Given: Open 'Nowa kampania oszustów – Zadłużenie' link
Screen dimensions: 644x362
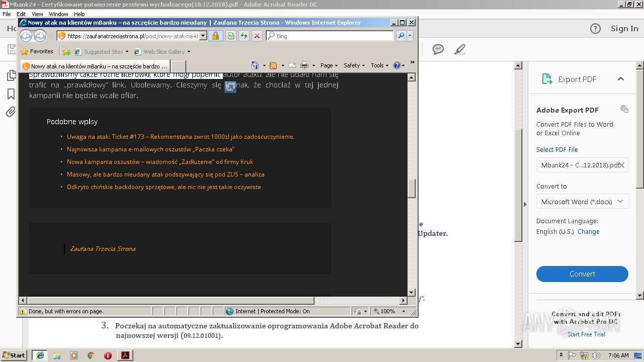Looking at the screenshot, I should [x=160, y=161].
